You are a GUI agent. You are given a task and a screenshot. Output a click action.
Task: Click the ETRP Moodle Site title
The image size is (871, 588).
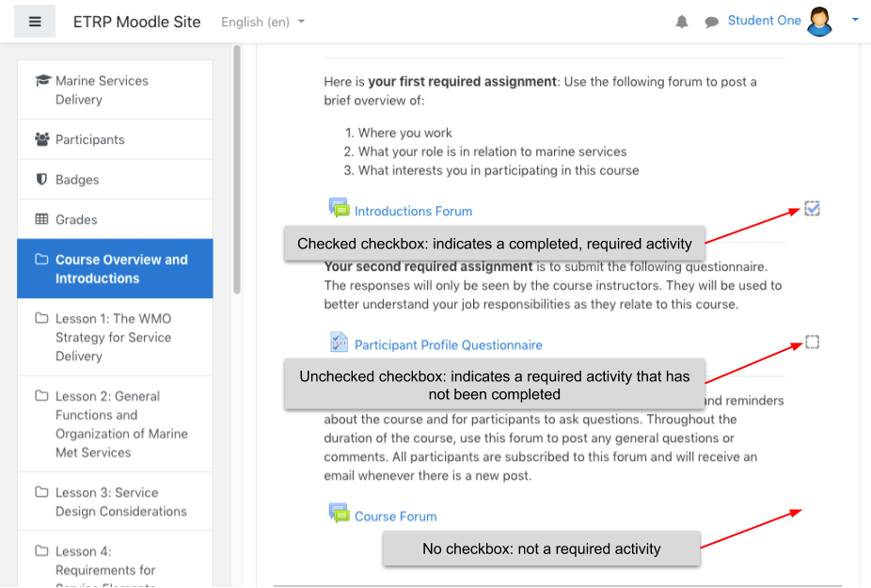click(136, 22)
